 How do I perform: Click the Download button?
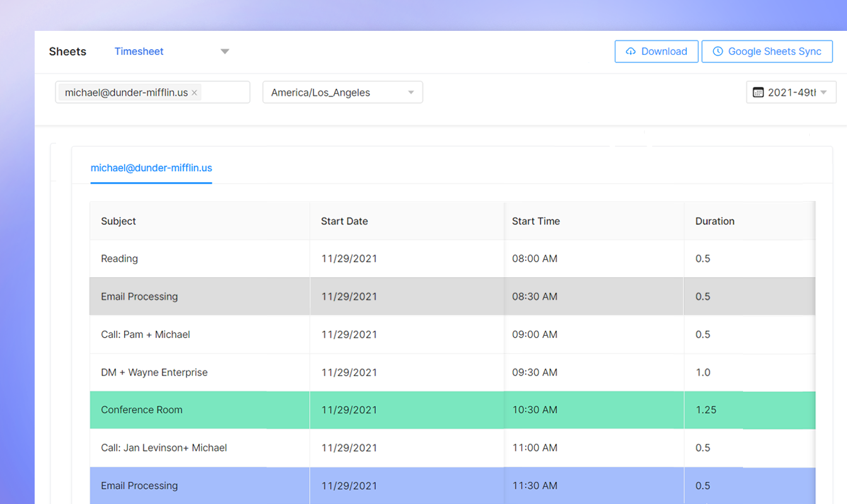tap(656, 52)
